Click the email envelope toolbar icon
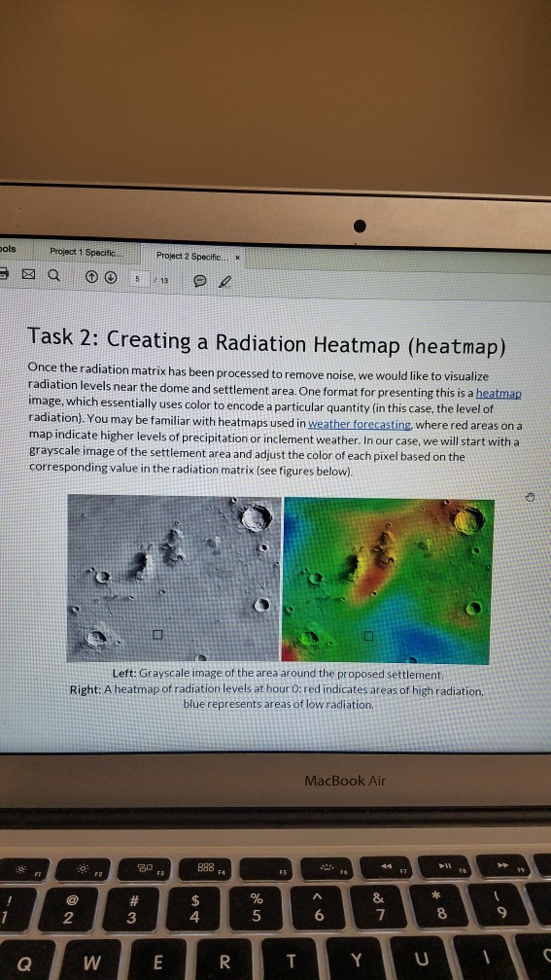This screenshot has height=980, width=551. [29, 275]
